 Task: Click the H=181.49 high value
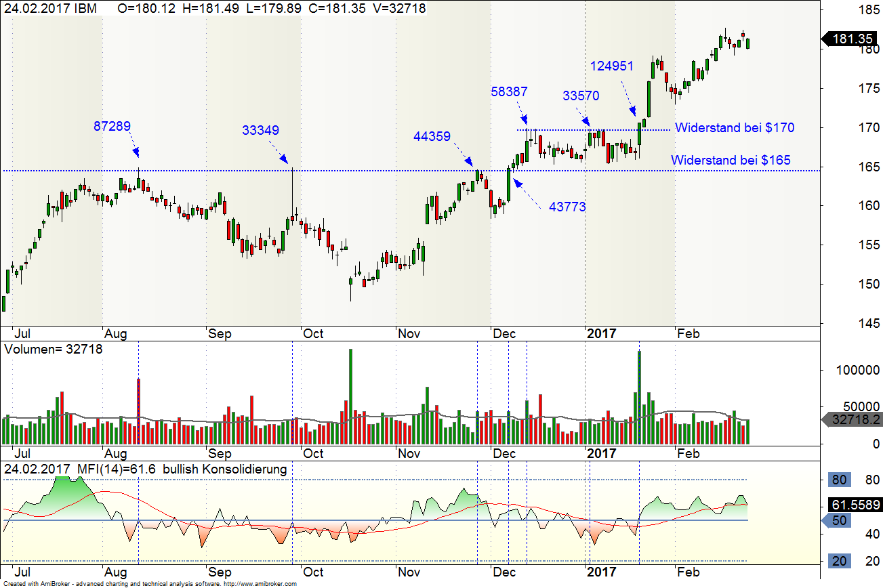209,9
